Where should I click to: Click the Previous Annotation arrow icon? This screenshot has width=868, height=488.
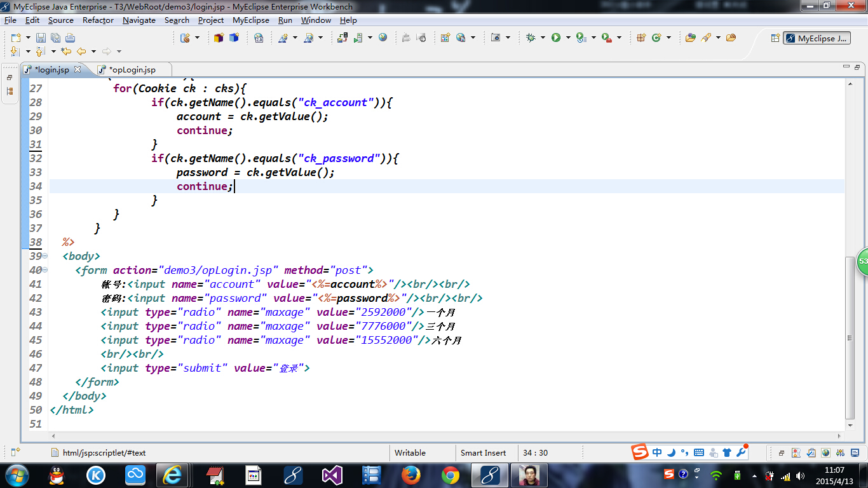pos(40,51)
